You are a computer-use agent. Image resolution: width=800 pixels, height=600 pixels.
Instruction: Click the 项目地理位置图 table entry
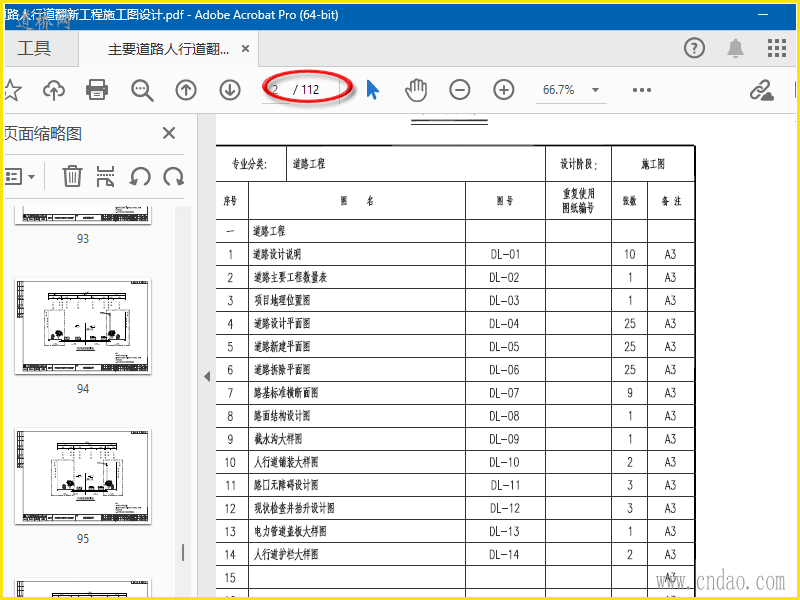click(x=282, y=301)
